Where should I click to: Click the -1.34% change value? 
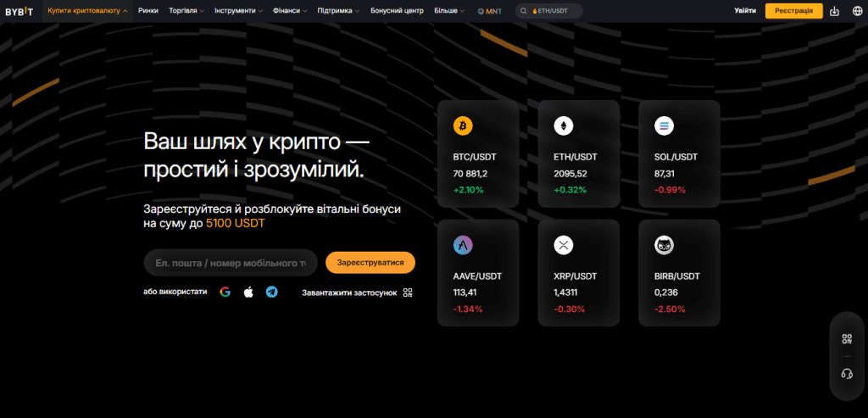click(468, 309)
